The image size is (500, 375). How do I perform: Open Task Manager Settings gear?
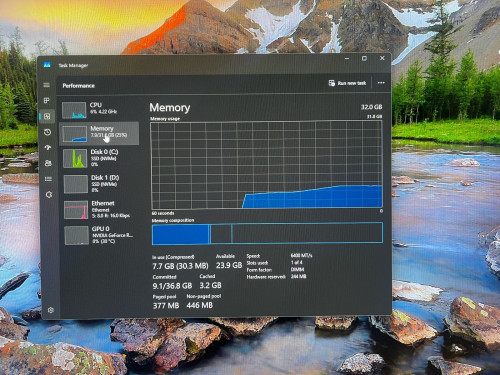51,310
